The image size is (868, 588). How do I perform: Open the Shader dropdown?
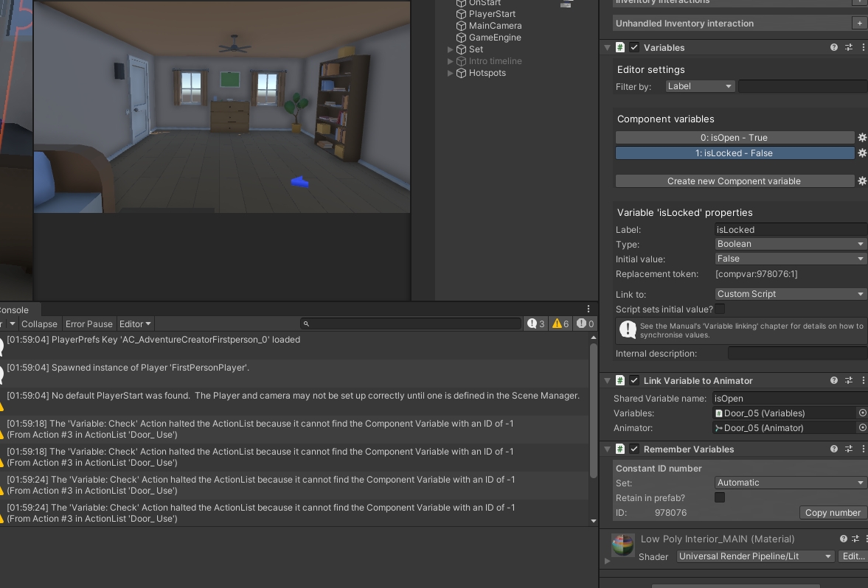[755, 556]
